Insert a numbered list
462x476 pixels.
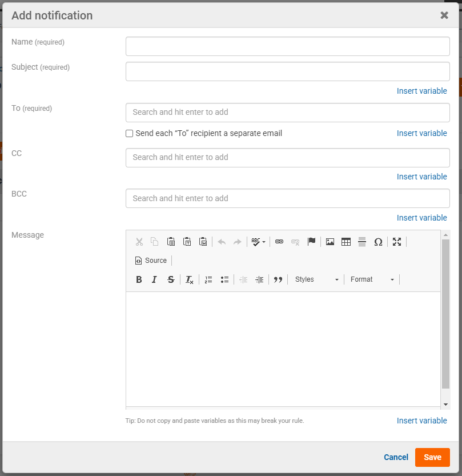click(x=208, y=279)
